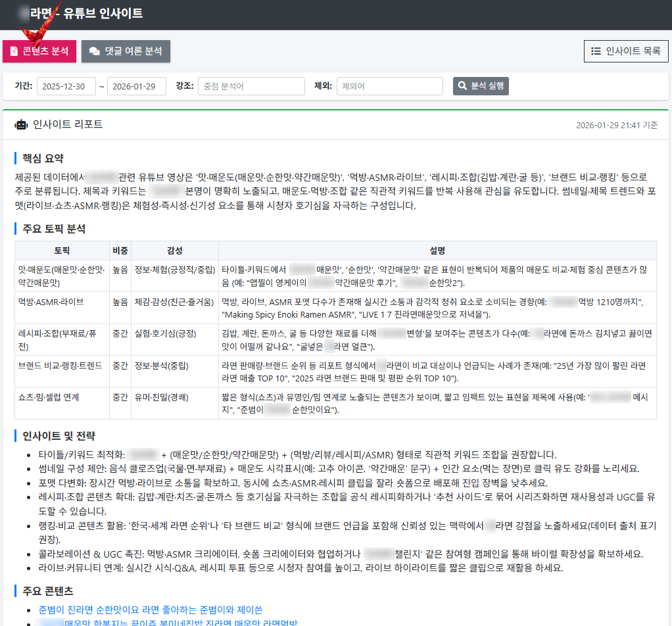Click the document icon on 콘텐츠 분석

click(14, 51)
